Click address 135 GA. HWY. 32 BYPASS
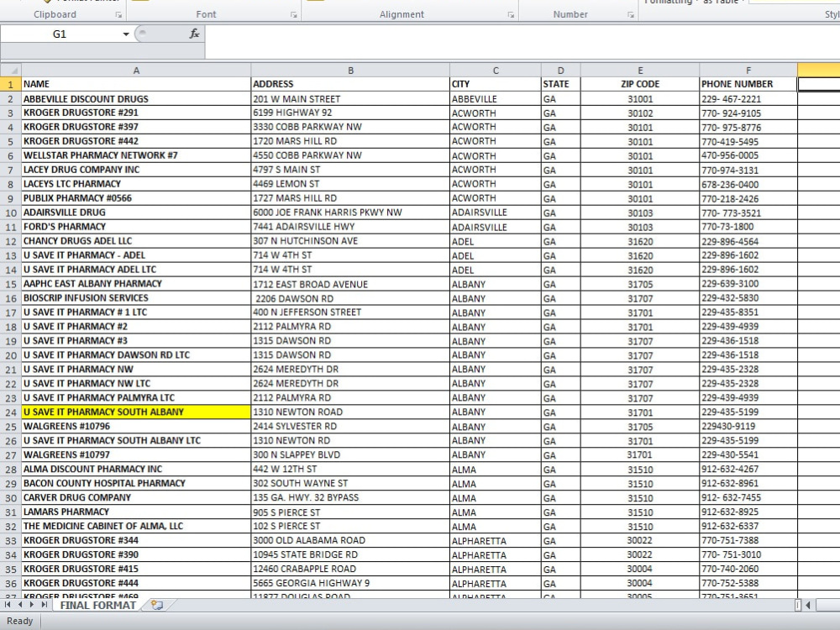 [350, 497]
